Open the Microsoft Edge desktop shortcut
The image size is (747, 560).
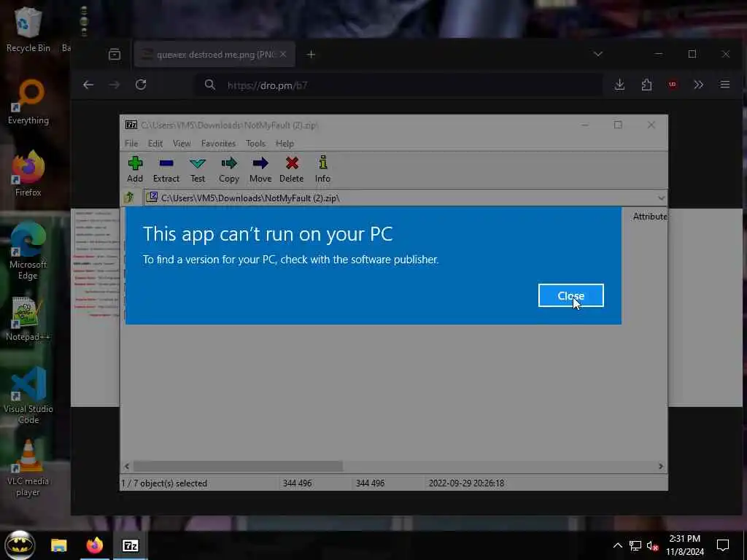pyautogui.click(x=28, y=251)
